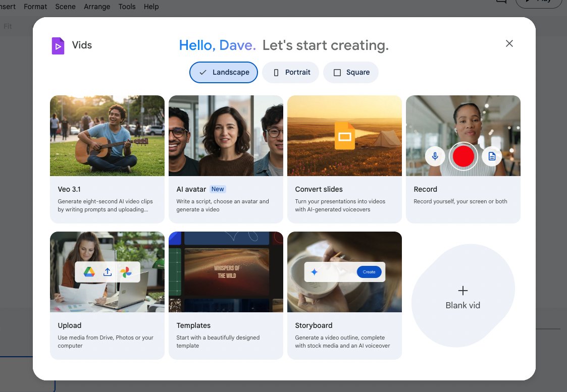Click the AI avatar card title
The height and width of the screenshot is (392, 567).
point(191,189)
